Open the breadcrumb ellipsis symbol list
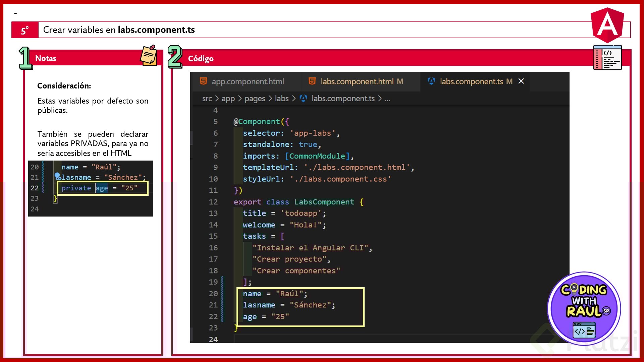This screenshot has width=644, height=362. point(387,99)
